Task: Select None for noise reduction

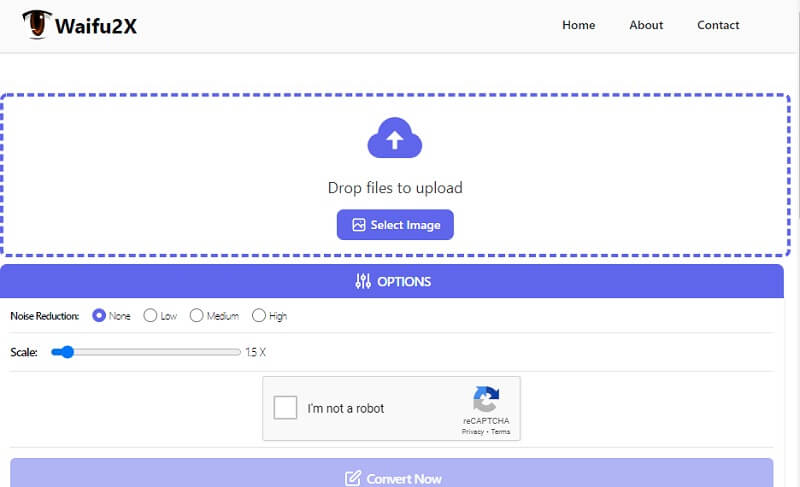Action: click(x=99, y=316)
